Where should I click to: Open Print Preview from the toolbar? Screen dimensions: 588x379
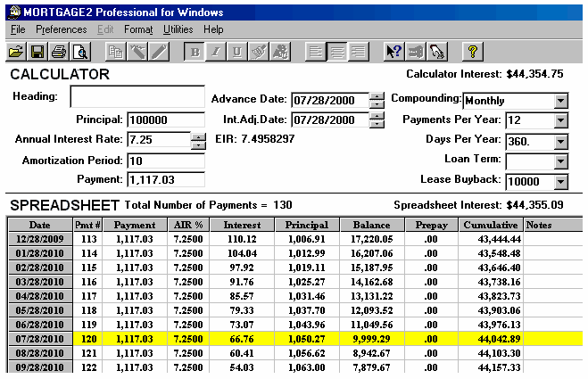click(x=79, y=52)
